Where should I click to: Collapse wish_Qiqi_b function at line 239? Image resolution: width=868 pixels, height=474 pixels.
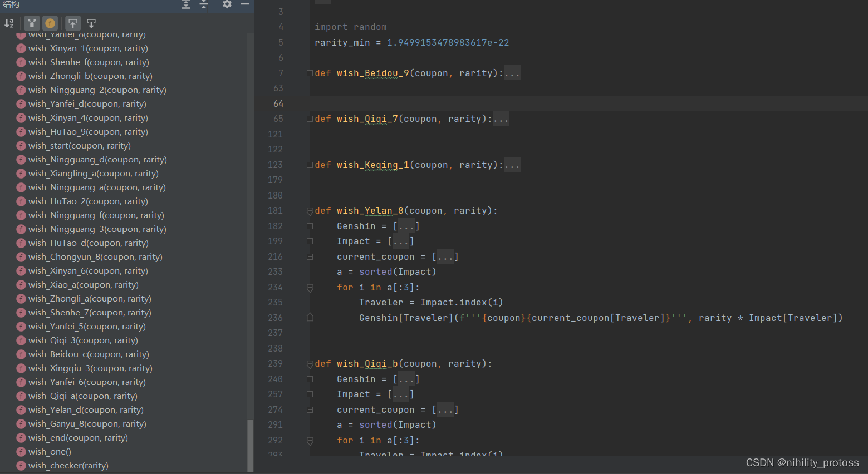tap(310, 364)
